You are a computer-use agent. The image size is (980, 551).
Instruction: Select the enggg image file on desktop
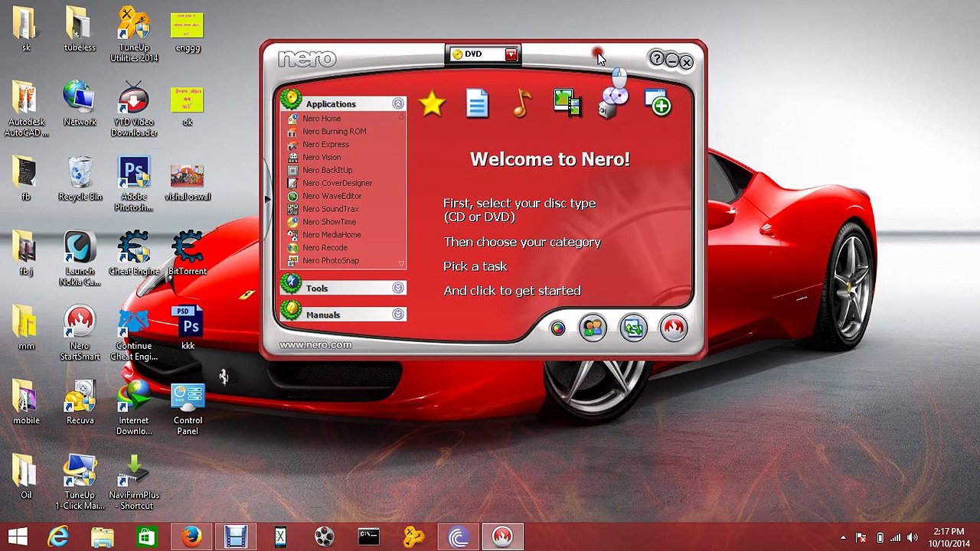tap(188, 31)
